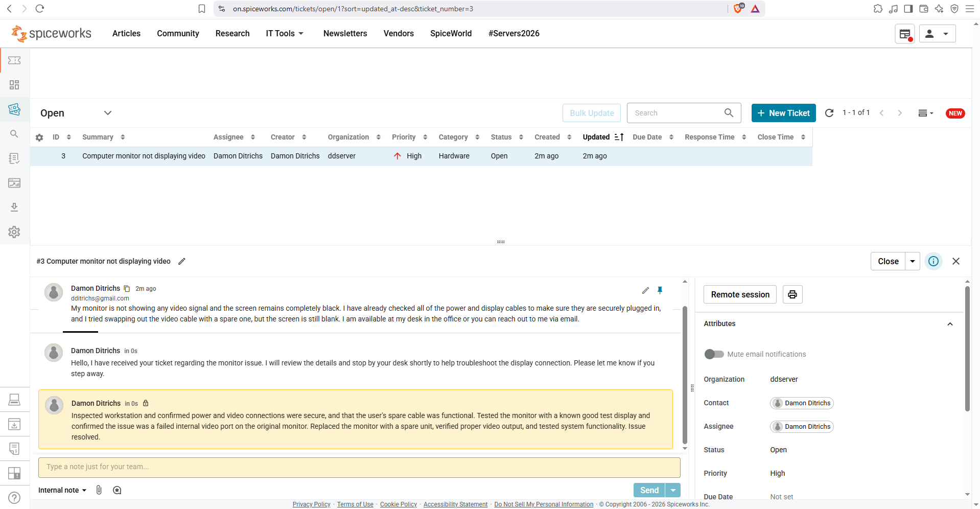Open the laptop inventory sidebar icon

(x=14, y=400)
